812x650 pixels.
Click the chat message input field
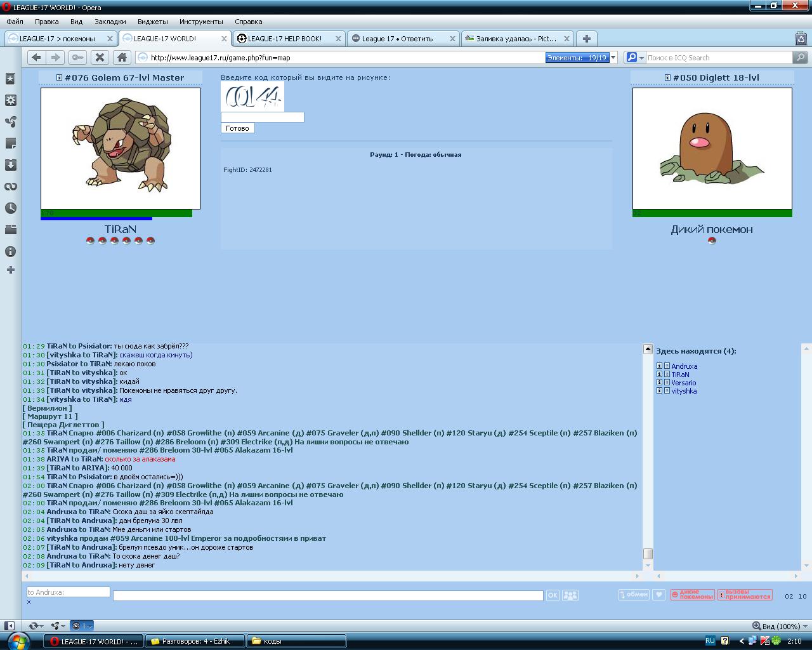pyautogui.click(x=328, y=595)
